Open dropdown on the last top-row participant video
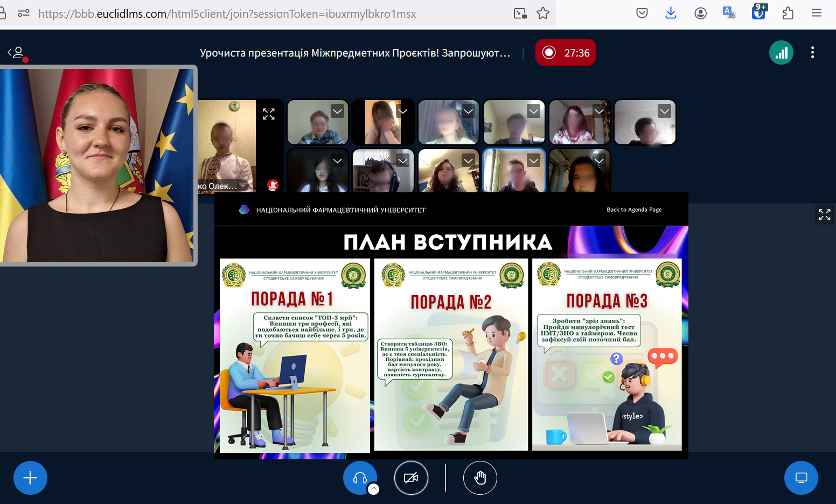The width and height of the screenshot is (836, 504). click(664, 111)
